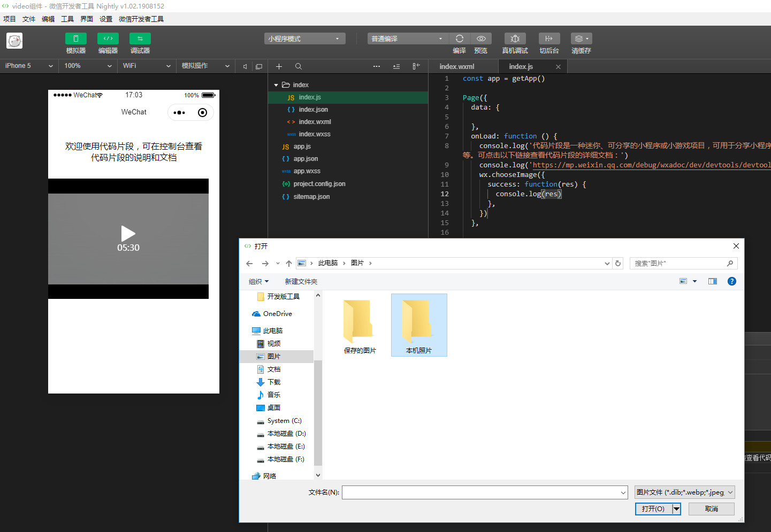Screen dimensions: 771x532
Task: Open the 文件 (File) menu
Action: [29, 19]
